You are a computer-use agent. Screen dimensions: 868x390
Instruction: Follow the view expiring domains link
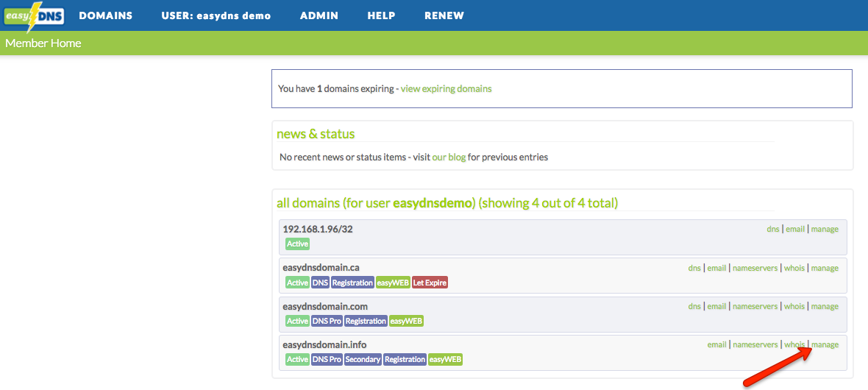coord(447,88)
